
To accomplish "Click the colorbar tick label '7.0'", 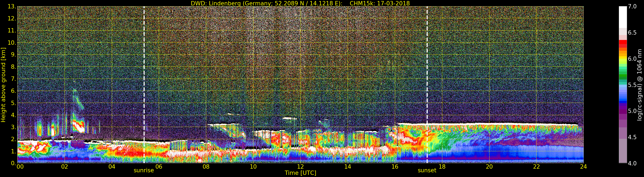I will click(632, 6).
